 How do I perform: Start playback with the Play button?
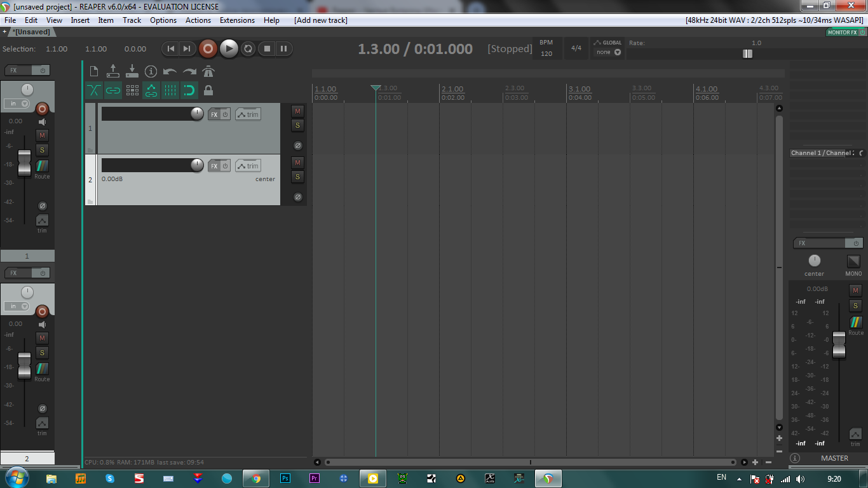(229, 48)
